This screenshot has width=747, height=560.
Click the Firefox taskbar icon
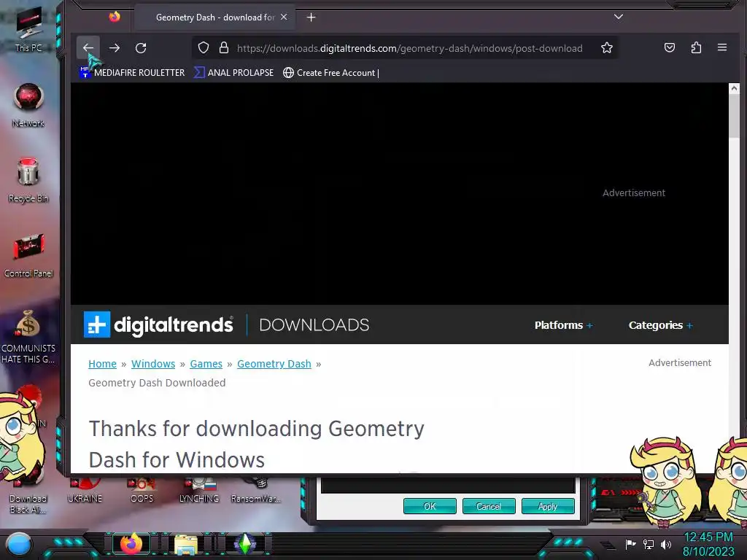pyautogui.click(x=131, y=544)
